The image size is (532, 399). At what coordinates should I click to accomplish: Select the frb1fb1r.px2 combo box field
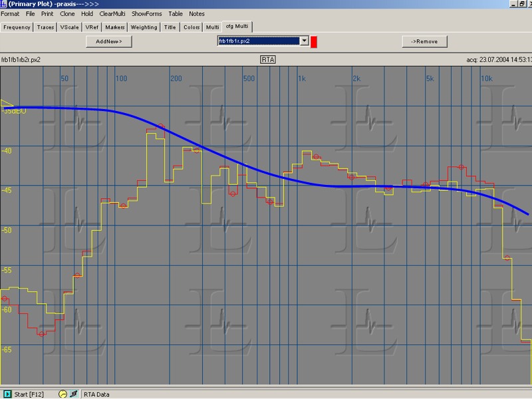(258, 41)
